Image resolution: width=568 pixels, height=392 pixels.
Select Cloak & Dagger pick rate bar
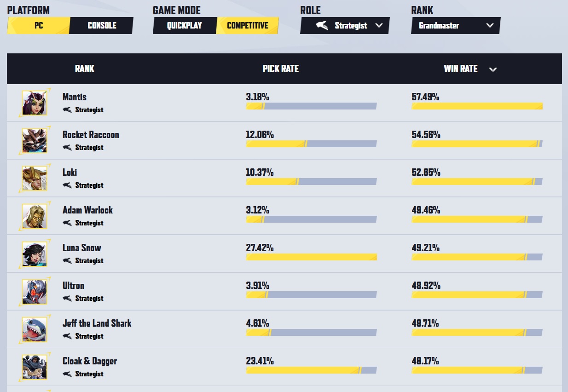coord(311,370)
